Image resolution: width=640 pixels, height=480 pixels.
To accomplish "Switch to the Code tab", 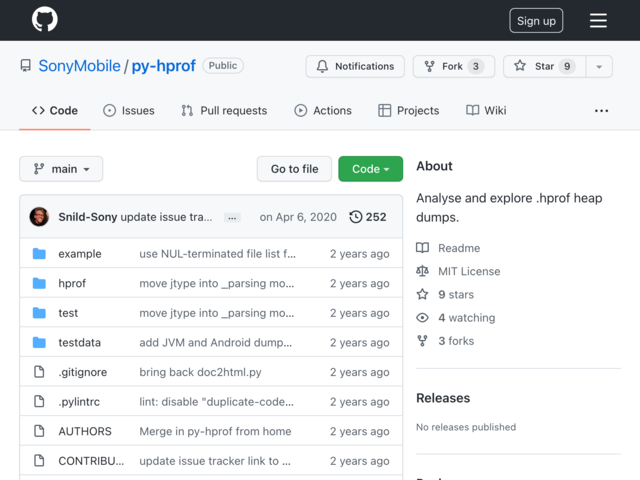I will pos(55,111).
